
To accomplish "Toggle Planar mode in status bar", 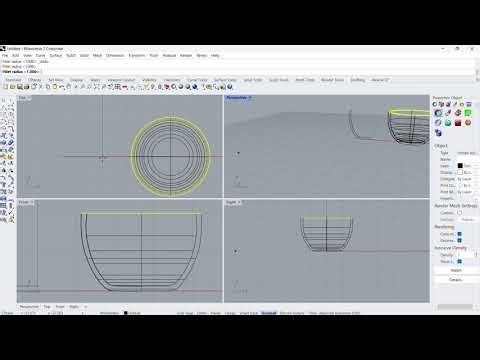I will coord(216,313).
